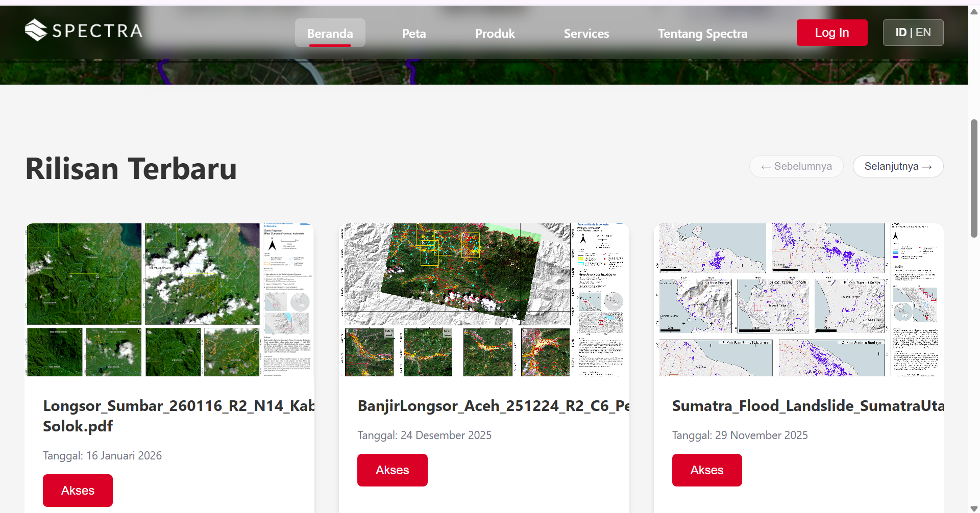Open the Beranda navigation tab

(x=330, y=33)
